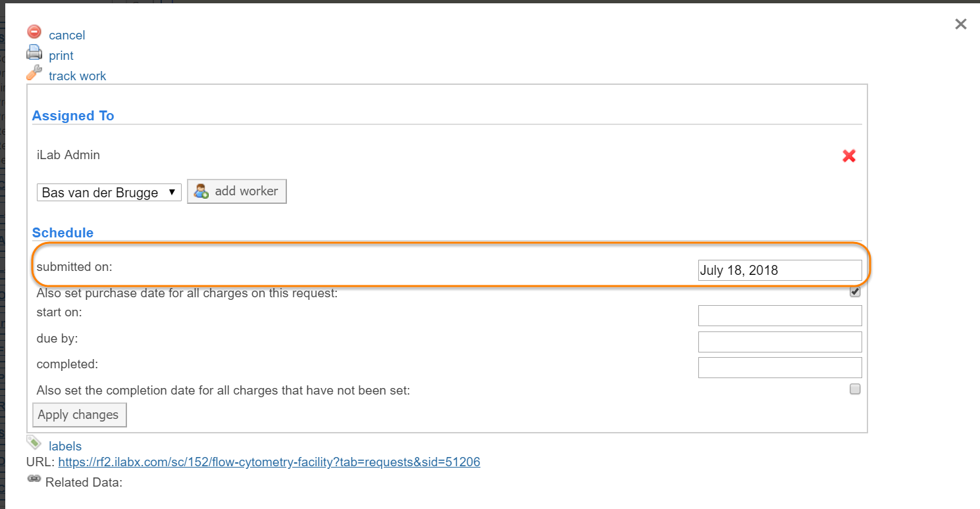Click the chain icon beside Related Data
The image size is (980, 509).
coord(34,479)
